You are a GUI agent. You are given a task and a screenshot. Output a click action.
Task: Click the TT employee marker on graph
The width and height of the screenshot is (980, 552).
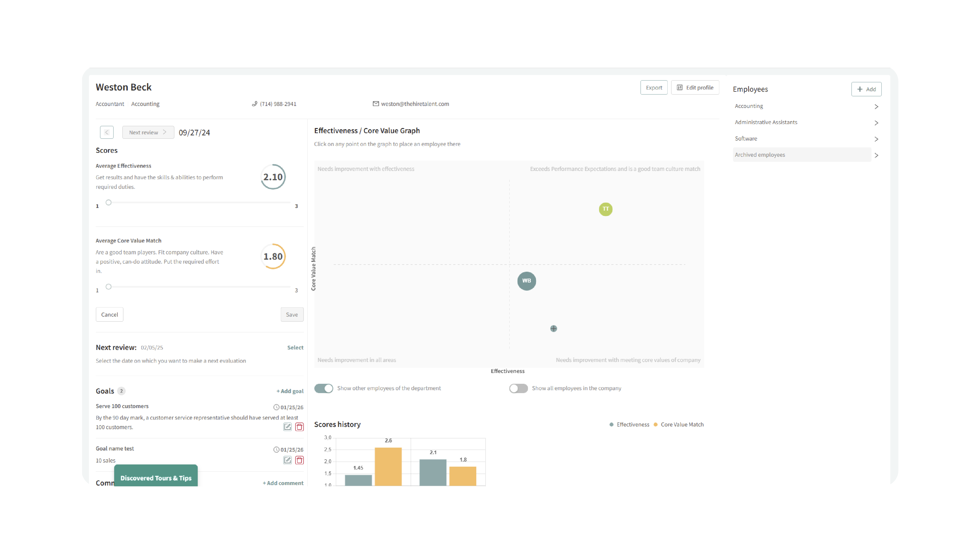[605, 209]
